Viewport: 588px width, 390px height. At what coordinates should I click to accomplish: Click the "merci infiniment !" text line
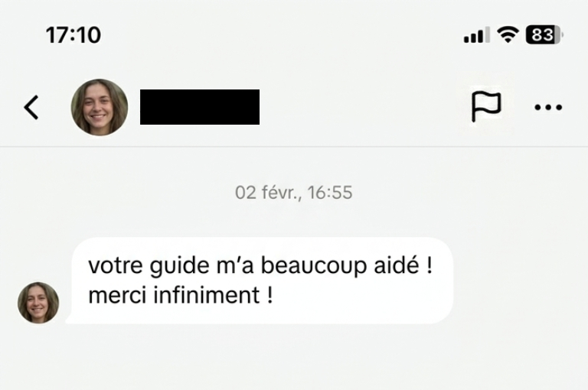point(181,295)
